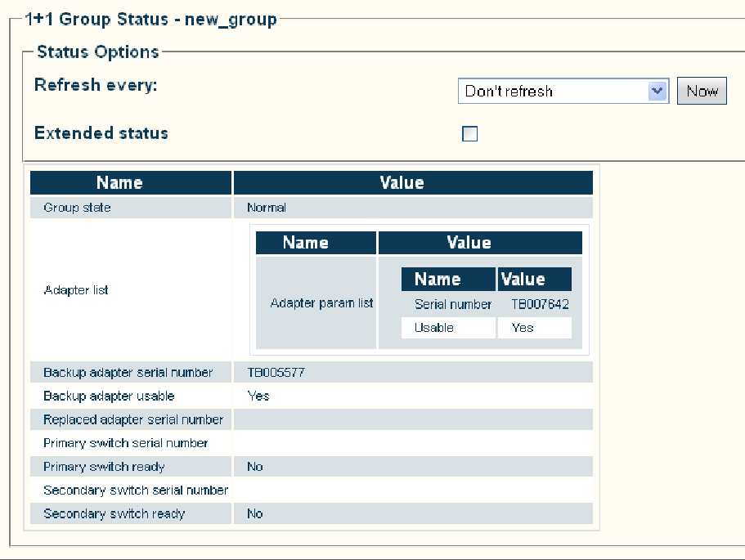Screen dimensions: 745x560
Task: Select Backup adapter usable row
Action: pos(312,396)
